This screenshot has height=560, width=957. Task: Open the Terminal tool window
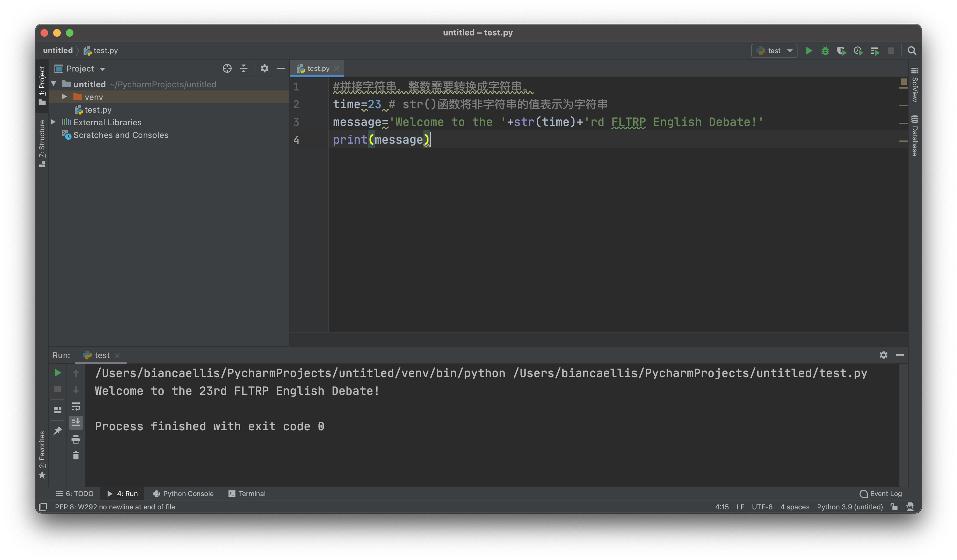tap(247, 494)
